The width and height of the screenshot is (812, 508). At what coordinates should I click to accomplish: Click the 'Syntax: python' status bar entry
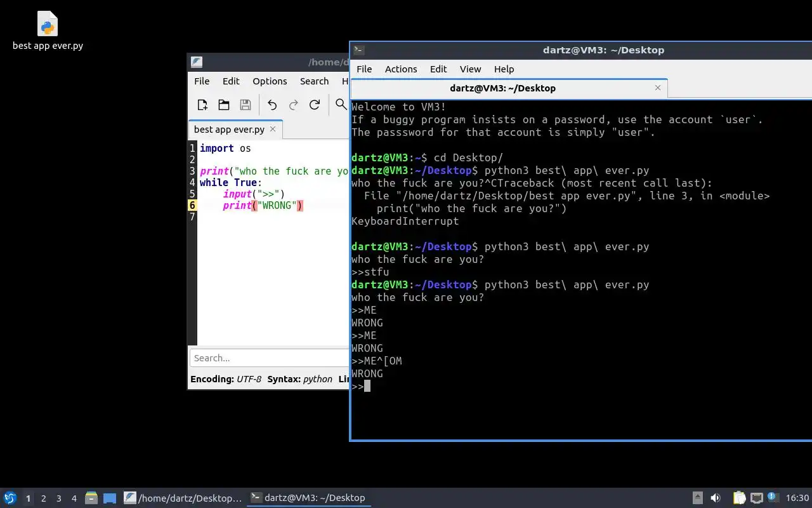[x=299, y=379]
